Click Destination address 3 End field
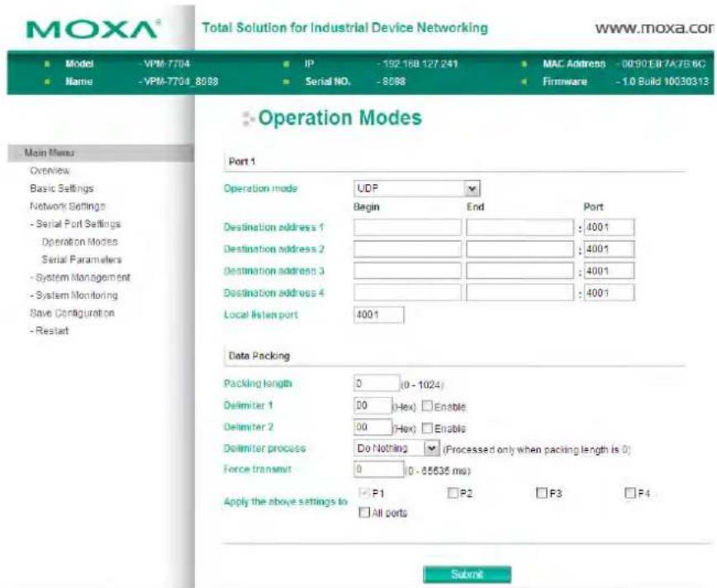This screenshot has height=588, width=717. [520, 271]
